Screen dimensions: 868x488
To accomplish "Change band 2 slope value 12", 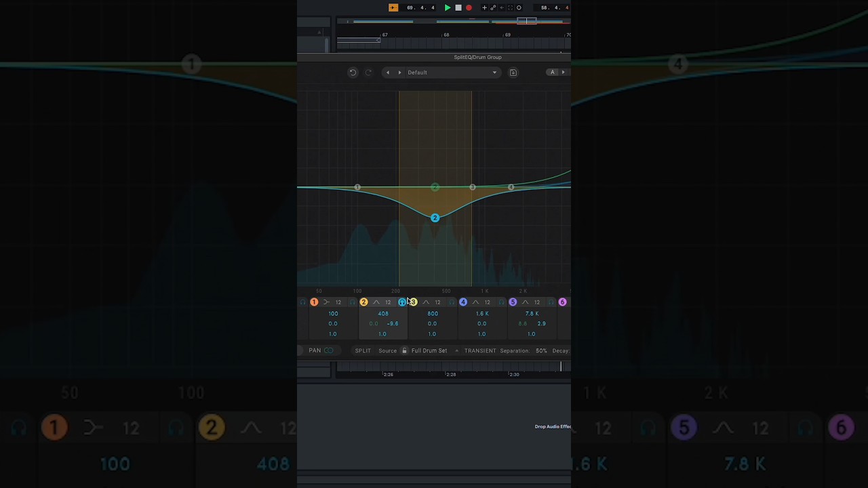I will click(388, 302).
